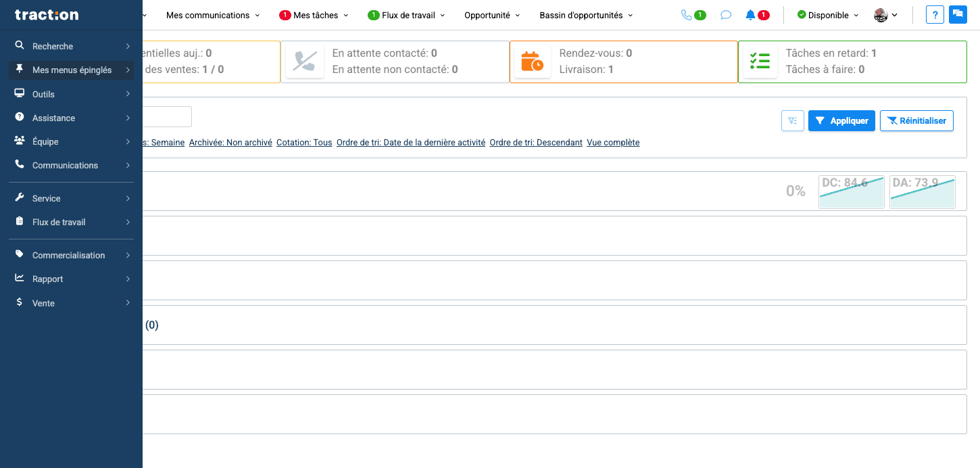
Task: Click the filter settings icon beside Appliquer
Action: [x=793, y=121]
